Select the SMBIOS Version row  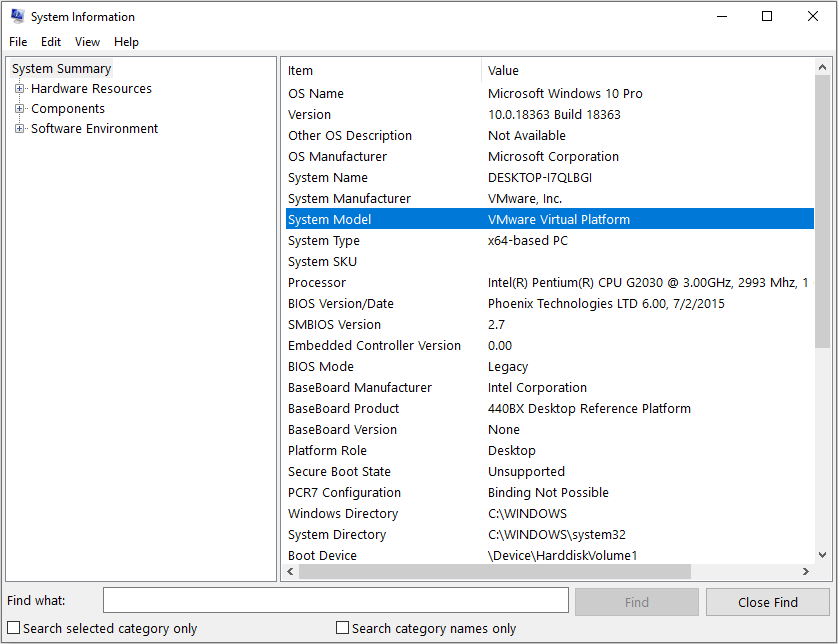550,324
